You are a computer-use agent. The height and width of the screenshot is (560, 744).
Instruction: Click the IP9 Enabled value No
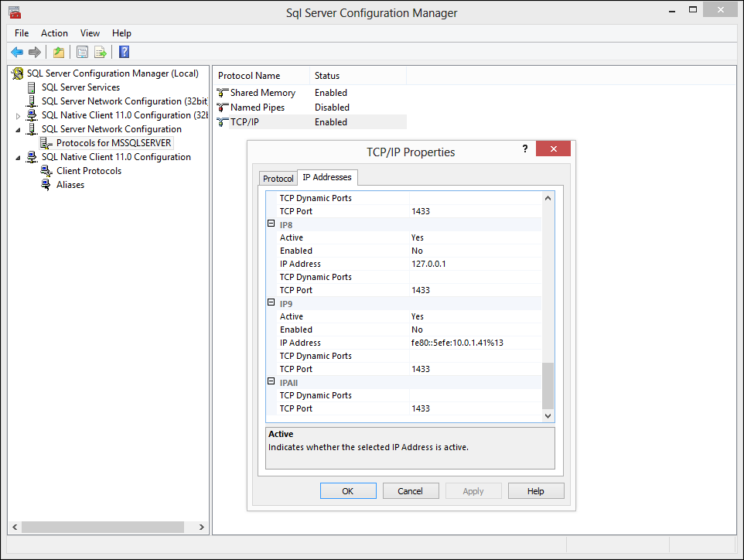click(x=476, y=330)
